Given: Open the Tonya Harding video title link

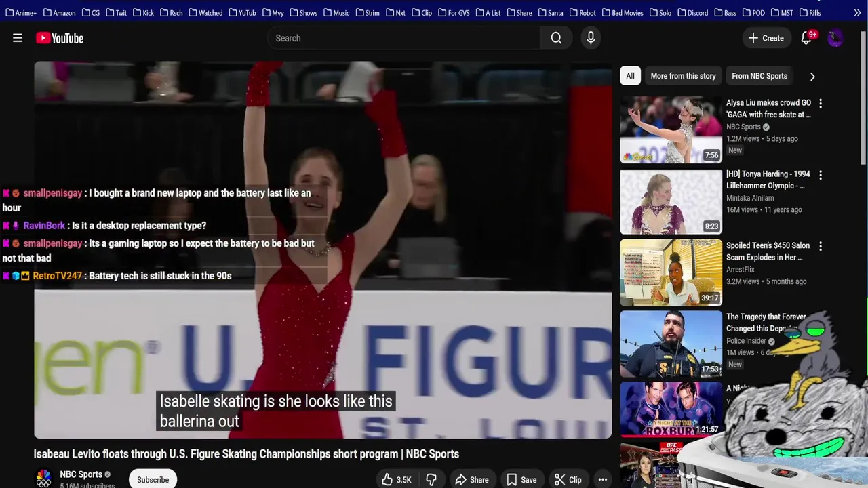Looking at the screenshot, I should (x=768, y=180).
